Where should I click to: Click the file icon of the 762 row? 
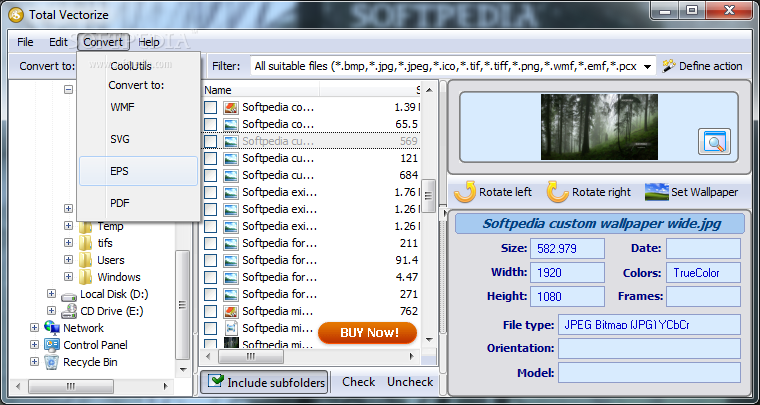(231, 311)
